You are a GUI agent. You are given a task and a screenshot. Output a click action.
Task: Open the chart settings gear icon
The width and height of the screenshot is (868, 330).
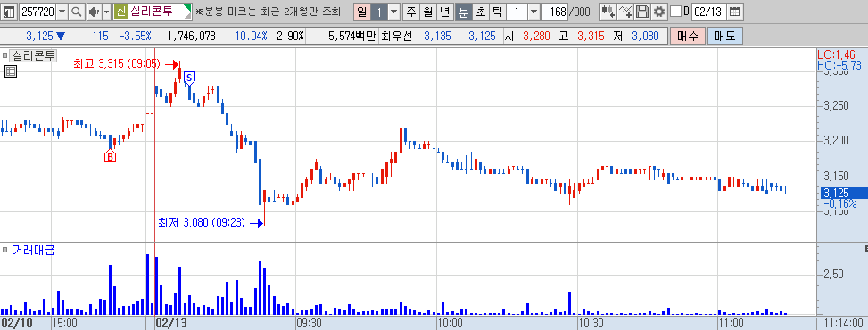tap(658, 11)
